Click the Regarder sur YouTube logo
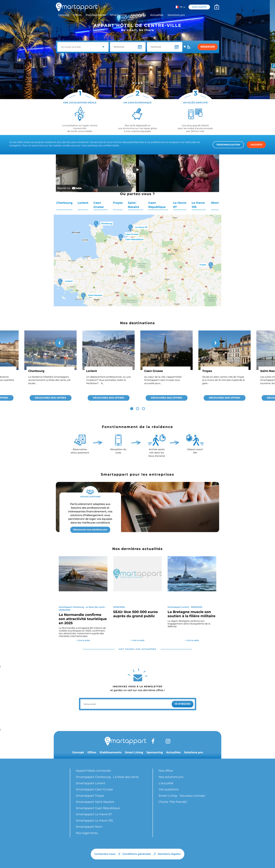This screenshot has width=275, height=868. (77, 188)
